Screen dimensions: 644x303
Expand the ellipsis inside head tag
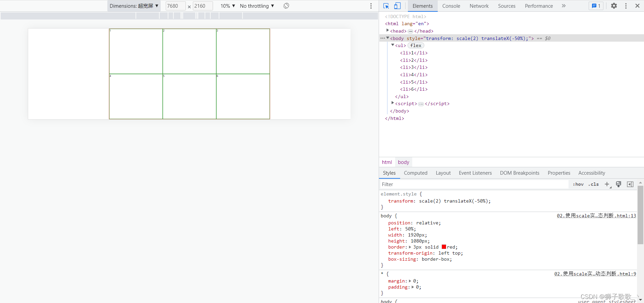click(x=410, y=31)
